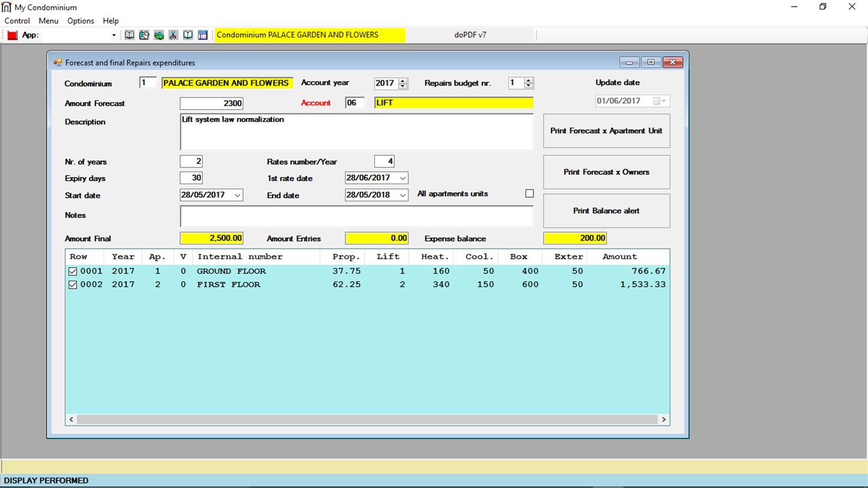Click Print Forecast x Apartment Unit button
This screenshot has height=488, width=868.
click(606, 131)
